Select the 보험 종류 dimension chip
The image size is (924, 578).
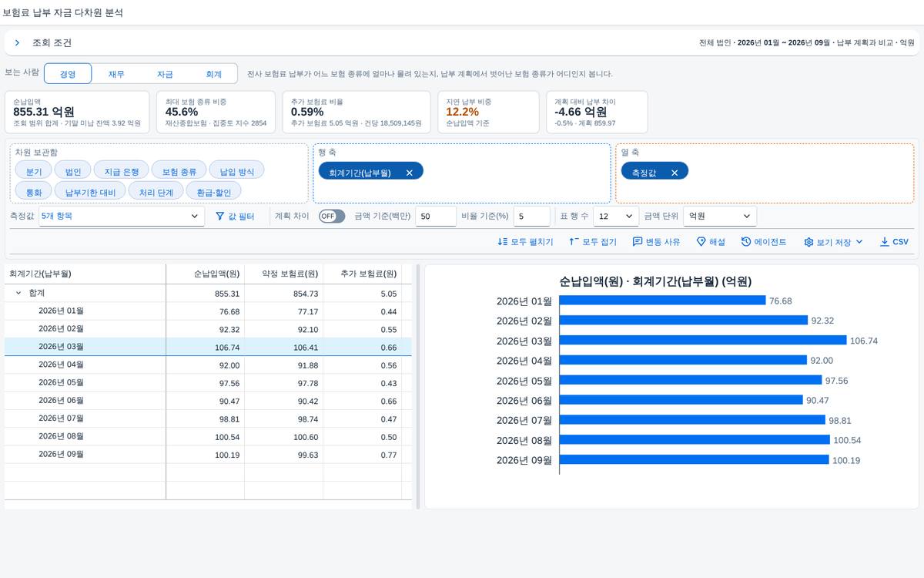click(x=179, y=171)
